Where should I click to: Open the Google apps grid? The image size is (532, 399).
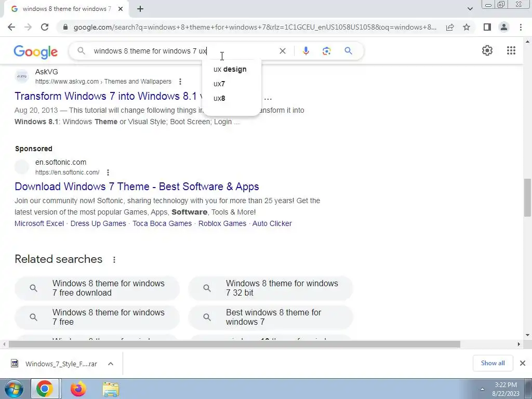(x=511, y=50)
